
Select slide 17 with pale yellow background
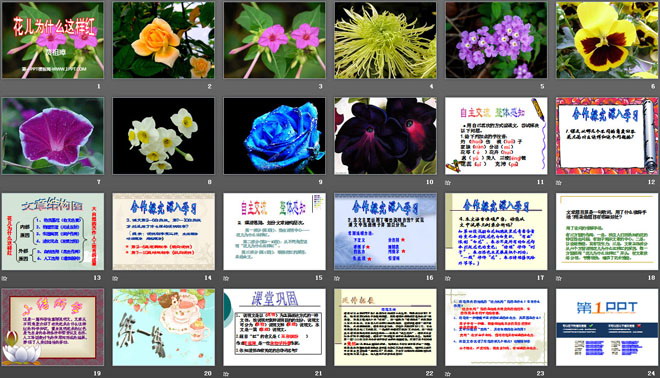[496, 232]
